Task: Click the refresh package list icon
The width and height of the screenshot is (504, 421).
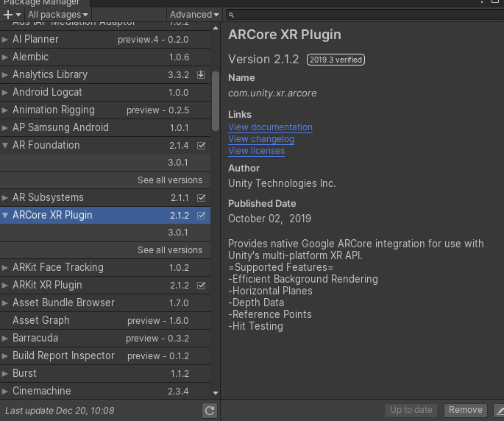Action: tap(210, 411)
